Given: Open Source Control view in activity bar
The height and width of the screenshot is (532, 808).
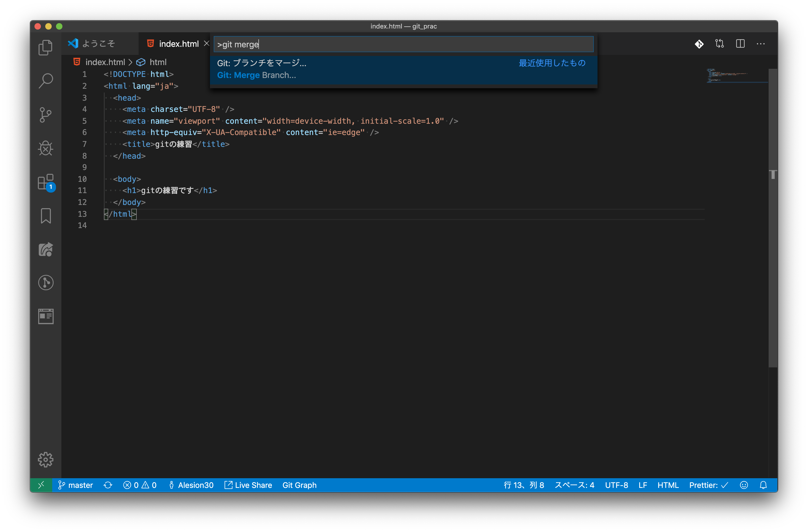Looking at the screenshot, I should coord(45,115).
